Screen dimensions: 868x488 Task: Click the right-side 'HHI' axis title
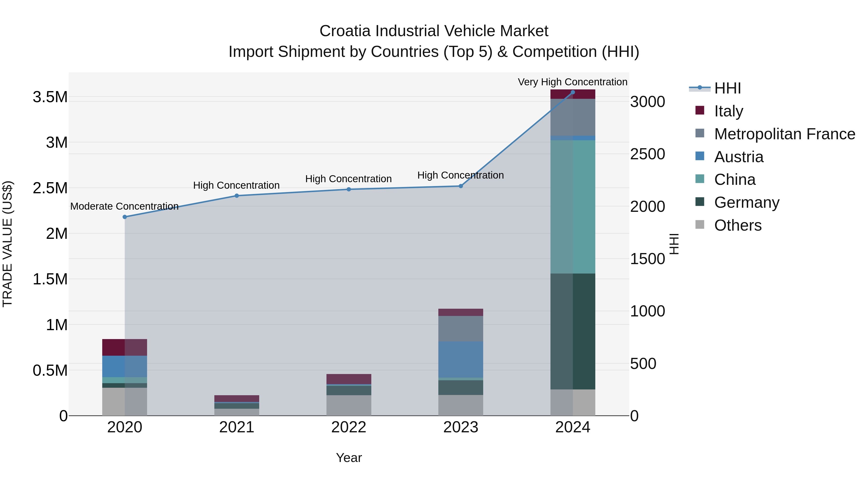(x=674, y=244)
